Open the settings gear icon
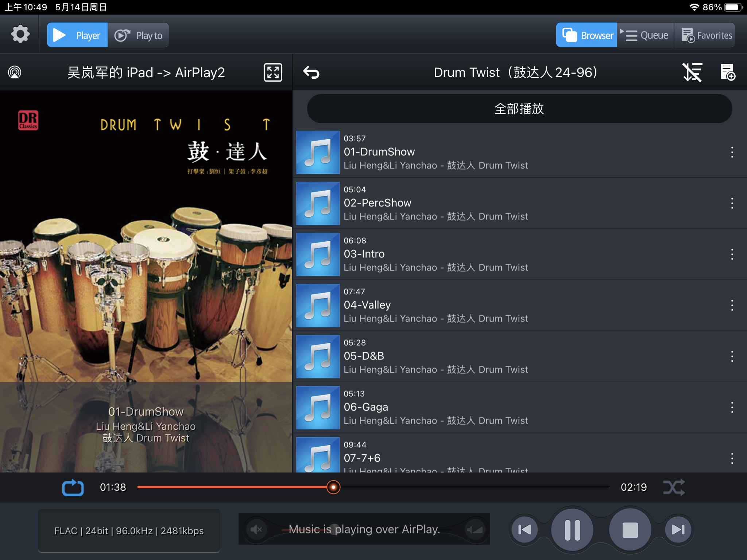The height and width of the screenshot is (560, 747). click(20, 35)
